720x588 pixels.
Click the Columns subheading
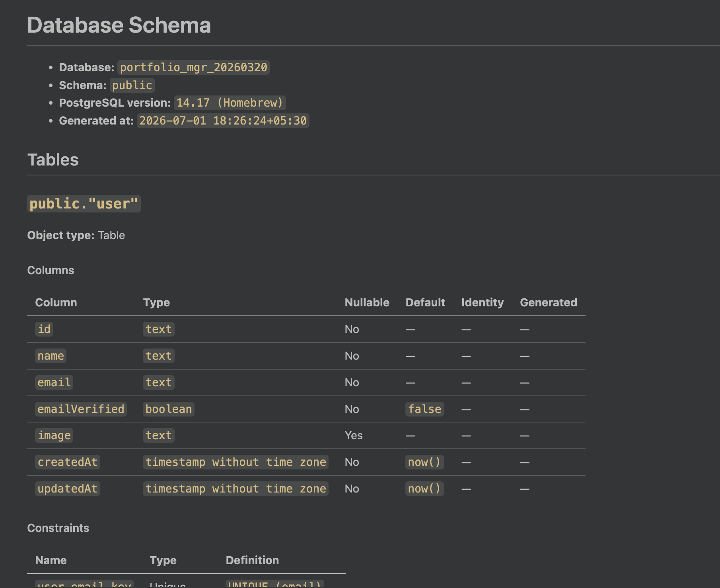[51, 270]
